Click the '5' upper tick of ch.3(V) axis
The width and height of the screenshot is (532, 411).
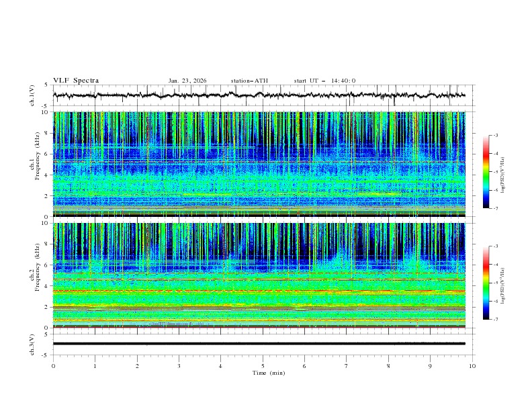click(x=47, y=334)
